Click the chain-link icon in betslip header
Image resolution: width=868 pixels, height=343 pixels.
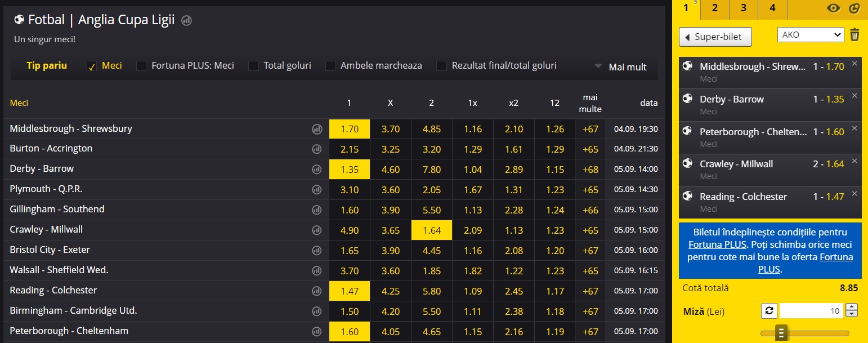[x=854, y=8]
